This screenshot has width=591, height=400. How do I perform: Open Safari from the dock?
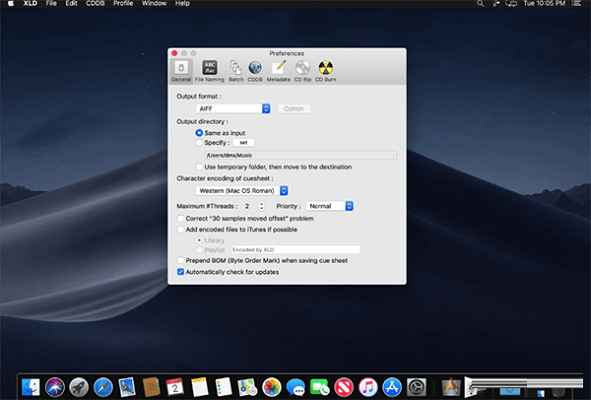point(103,387)
